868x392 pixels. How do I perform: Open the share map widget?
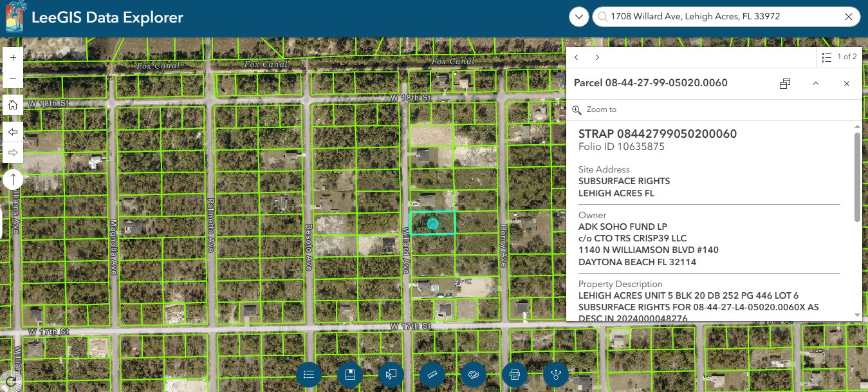[x=556, y=374]
